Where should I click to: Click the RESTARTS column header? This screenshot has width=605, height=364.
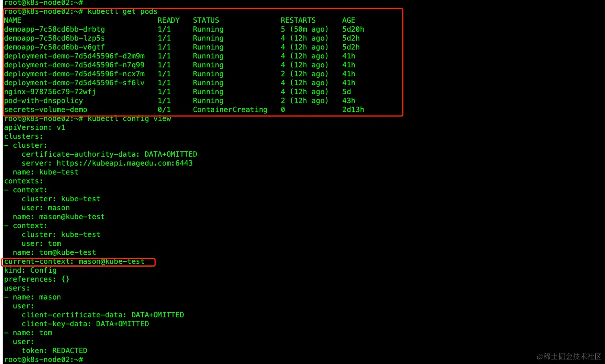point(298,20)
